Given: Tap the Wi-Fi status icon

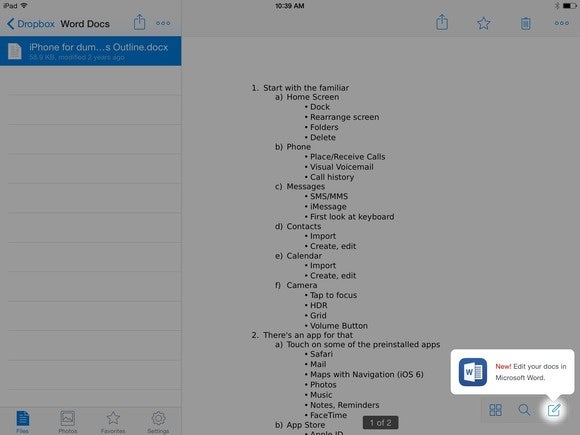Looking at the screenshot, I should [x=24, y=6].
